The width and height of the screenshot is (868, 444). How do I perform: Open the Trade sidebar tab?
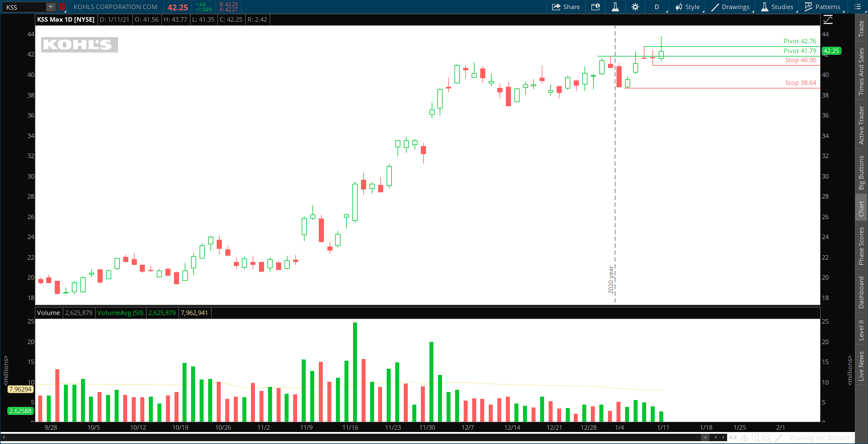coord(861,29)
